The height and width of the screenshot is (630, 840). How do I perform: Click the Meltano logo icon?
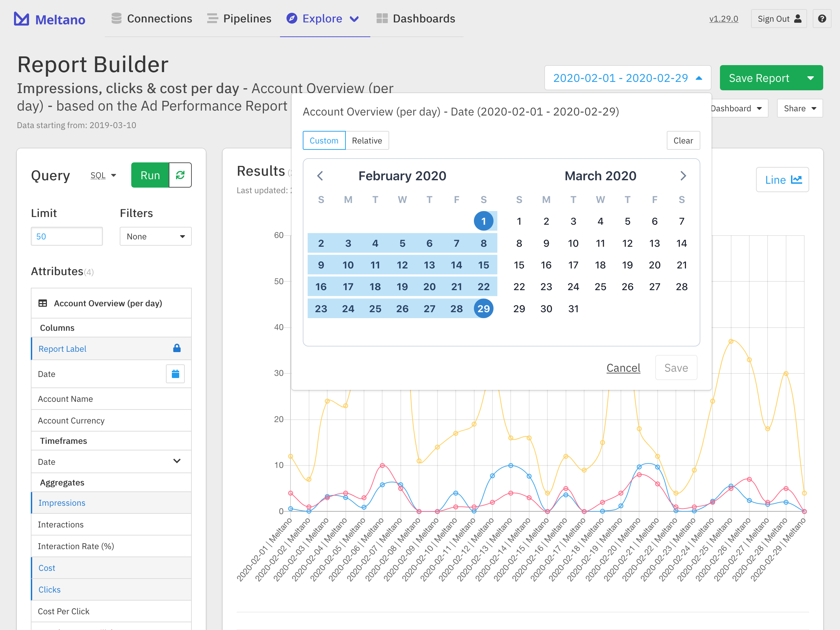(21, 19)
